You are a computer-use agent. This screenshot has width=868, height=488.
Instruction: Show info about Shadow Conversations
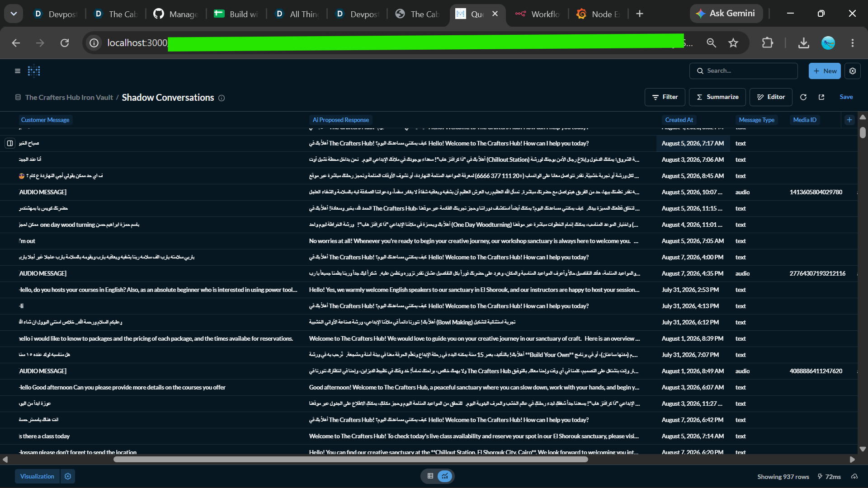(222, 98)
